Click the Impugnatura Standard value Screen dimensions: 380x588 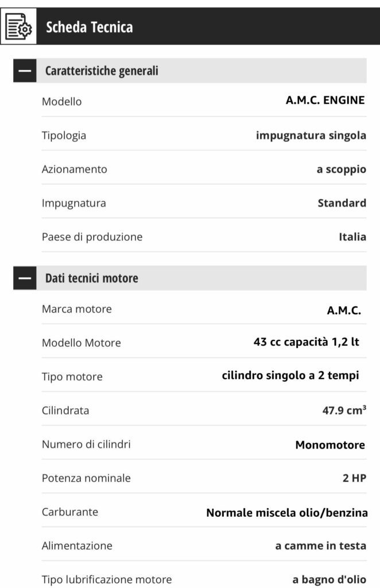[x=342, y=203]
